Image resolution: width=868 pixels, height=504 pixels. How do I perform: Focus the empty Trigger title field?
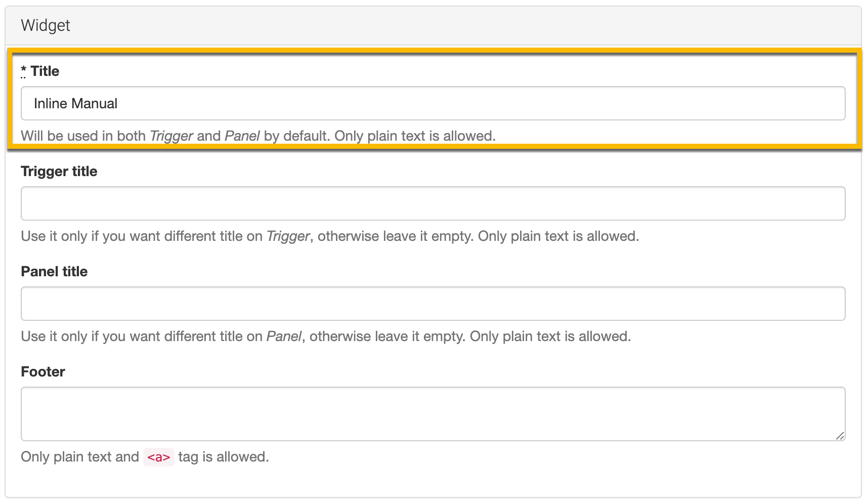432,203
